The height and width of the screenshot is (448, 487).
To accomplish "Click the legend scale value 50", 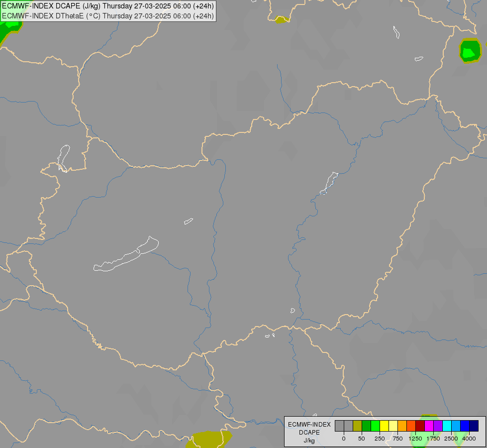I will tap(362, 439).
